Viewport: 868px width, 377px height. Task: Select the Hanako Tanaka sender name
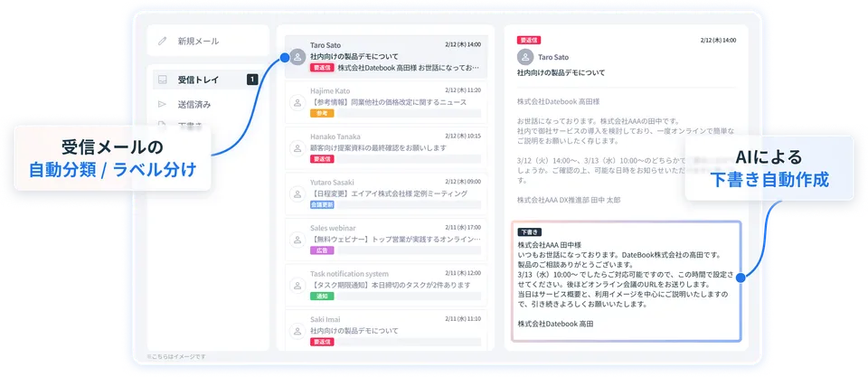coord(334,137)
